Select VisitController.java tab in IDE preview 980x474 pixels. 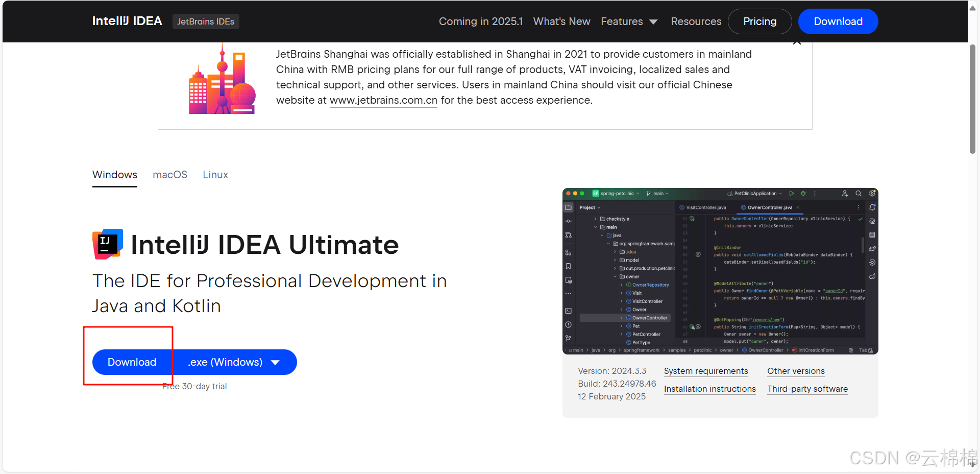(703, 207)
